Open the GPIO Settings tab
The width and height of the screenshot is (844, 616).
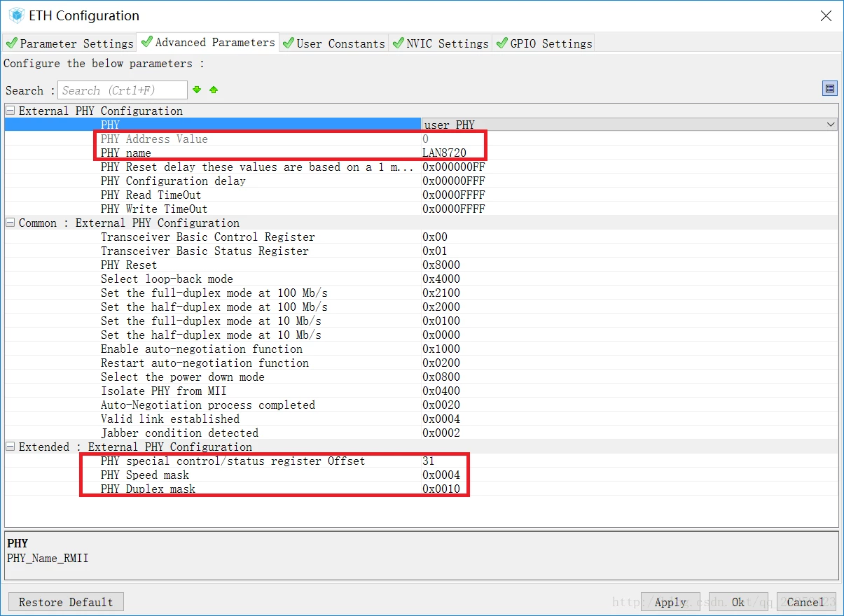(x=544, y=43)
